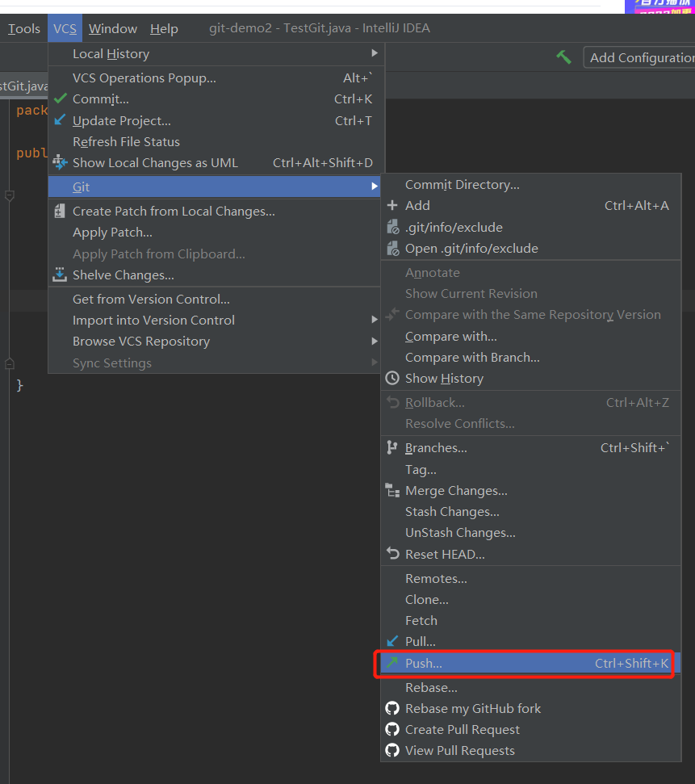Open the Add Configuration dropdown
The height and width of the screenshot is (784, 695).
pyautogui.click(x=639, y=57)
